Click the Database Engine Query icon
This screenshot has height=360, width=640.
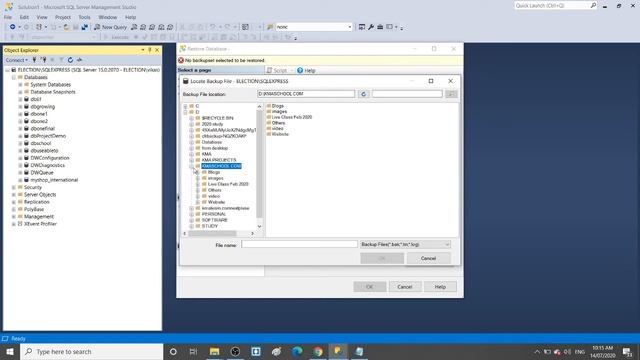tap(134, 27)
